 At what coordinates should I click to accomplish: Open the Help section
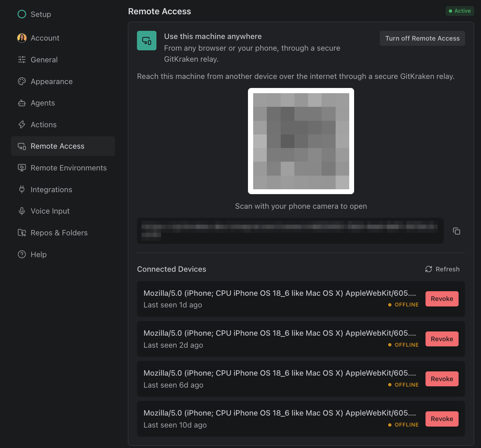click(63, 255)
